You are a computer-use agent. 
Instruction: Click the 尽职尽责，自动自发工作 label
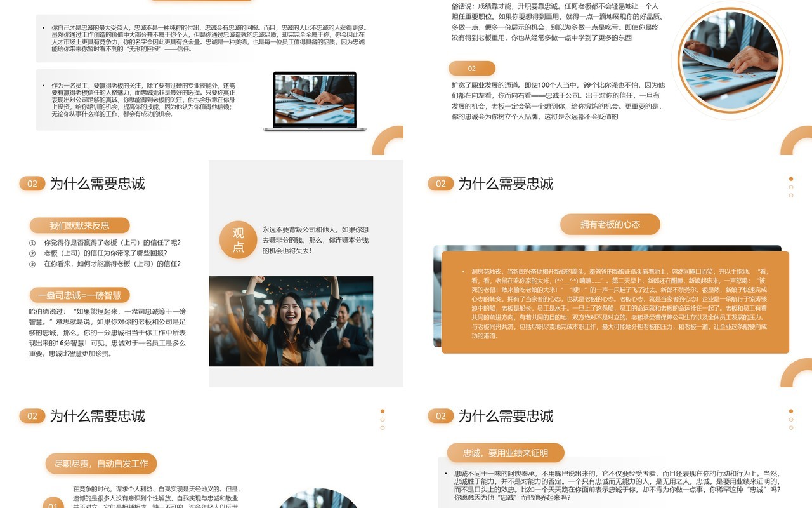(101, 464)
